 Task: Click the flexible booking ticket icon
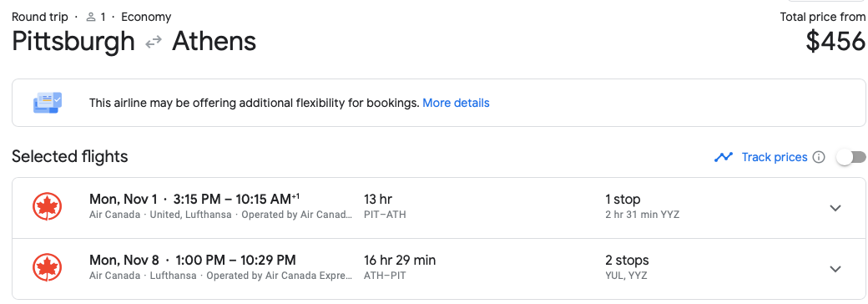(x=48, y=103)
